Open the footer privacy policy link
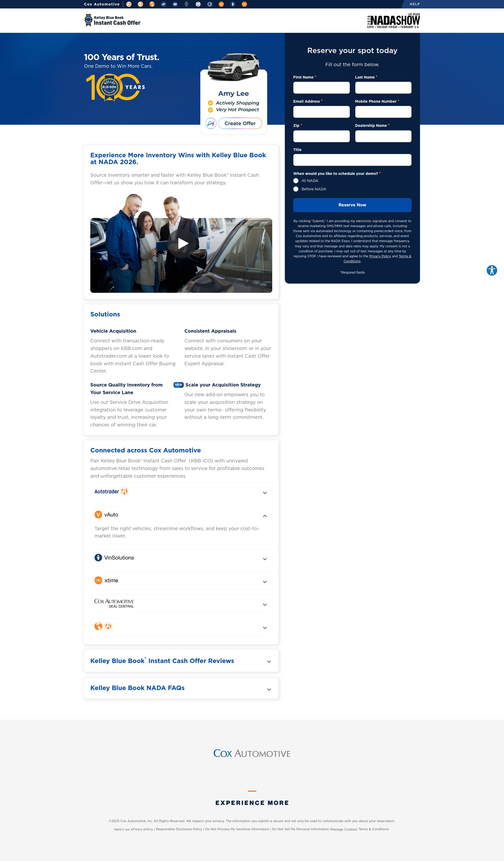This screenshot has height=861, width=504. [x=142, y=829]
